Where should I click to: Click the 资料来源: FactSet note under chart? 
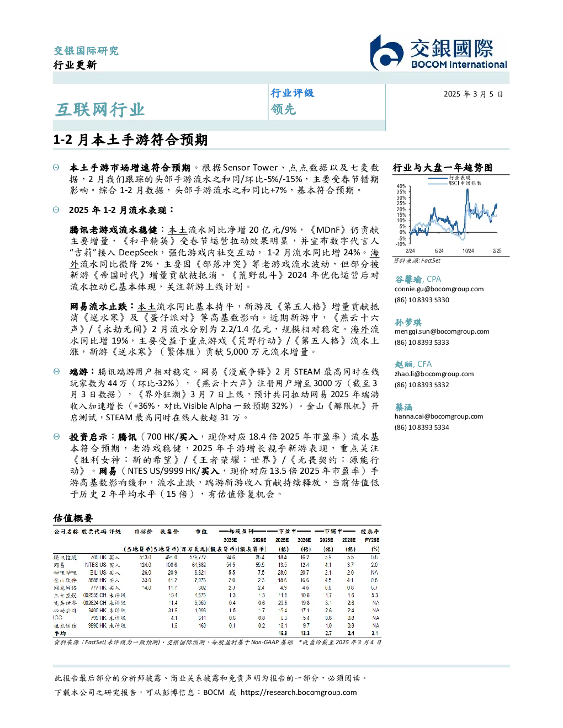417,260
